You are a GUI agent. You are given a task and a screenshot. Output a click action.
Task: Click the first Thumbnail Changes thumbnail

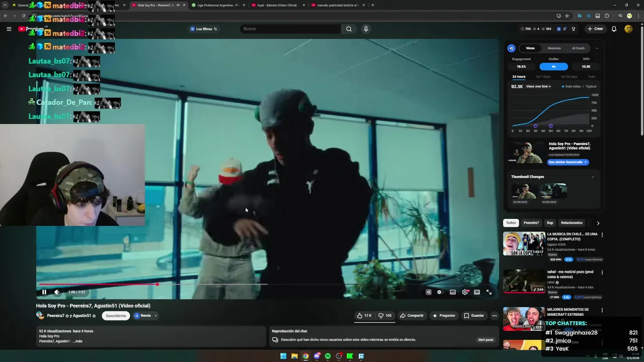[524, 191]
